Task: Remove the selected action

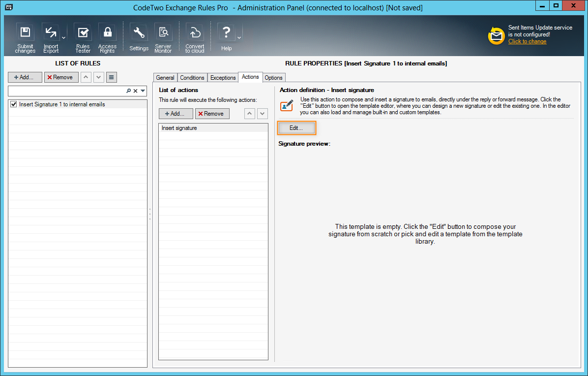Action: click(212, 114)
